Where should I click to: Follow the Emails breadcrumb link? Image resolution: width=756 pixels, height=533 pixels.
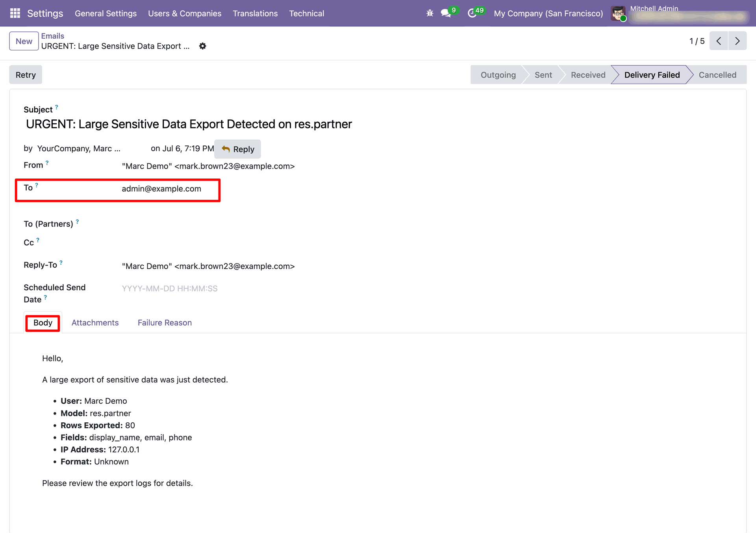[x=53, y=36]
